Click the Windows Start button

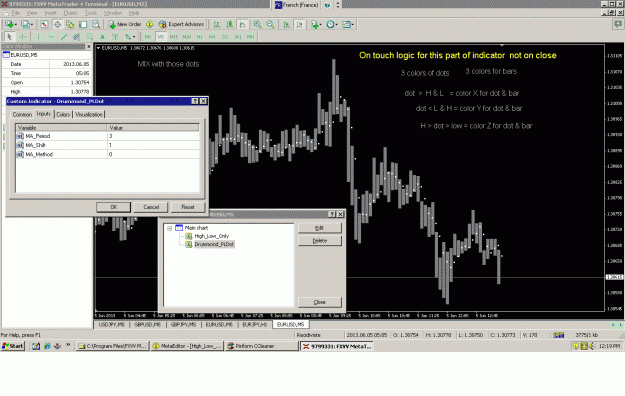(13, 346)
